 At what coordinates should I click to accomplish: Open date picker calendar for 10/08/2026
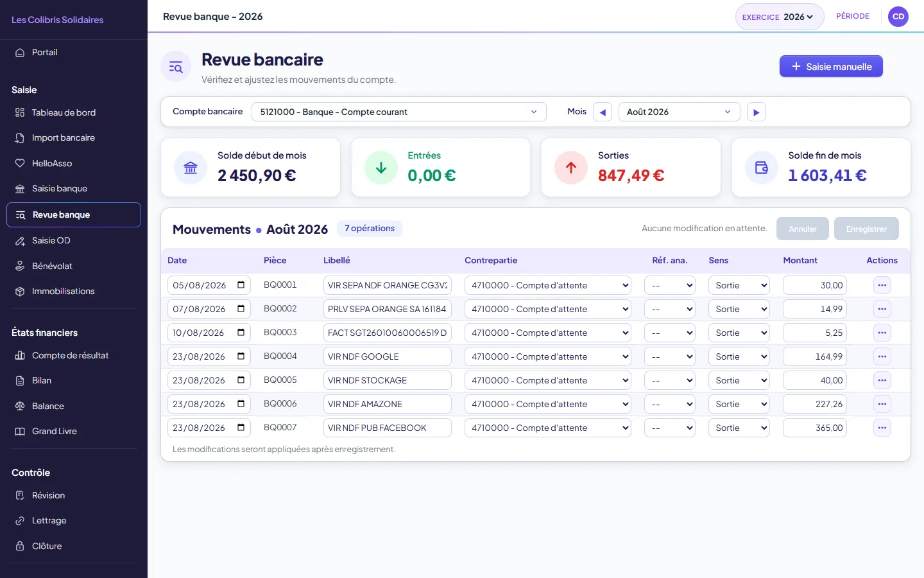pyautogui.click(x=241, y=332)
